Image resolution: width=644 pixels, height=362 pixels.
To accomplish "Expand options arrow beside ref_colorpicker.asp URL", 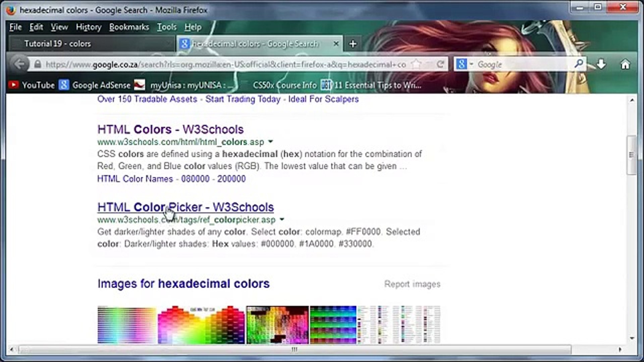I will 282,220.
